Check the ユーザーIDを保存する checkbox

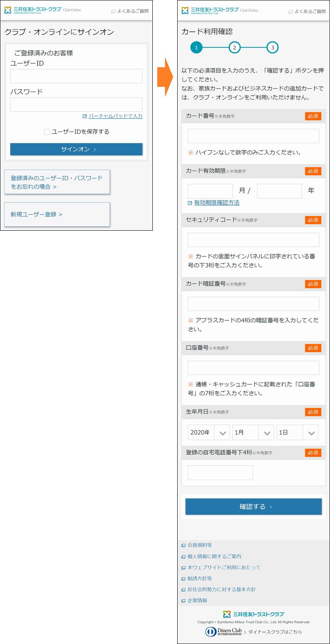pos(47,132)
